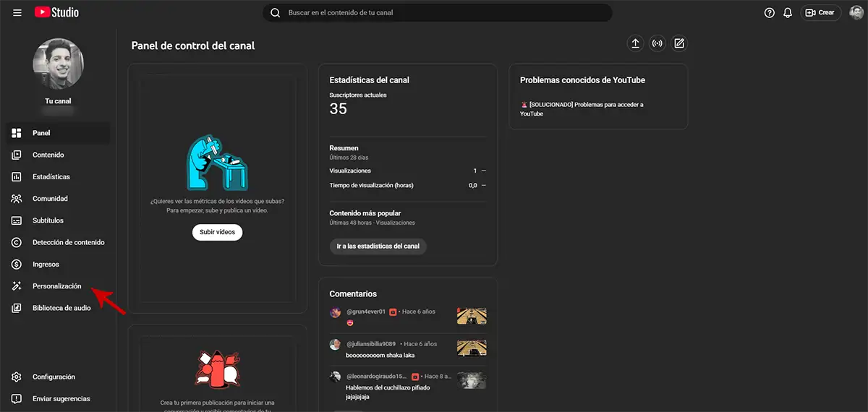
Task: Click the Tu canal label
Action: 58,101
